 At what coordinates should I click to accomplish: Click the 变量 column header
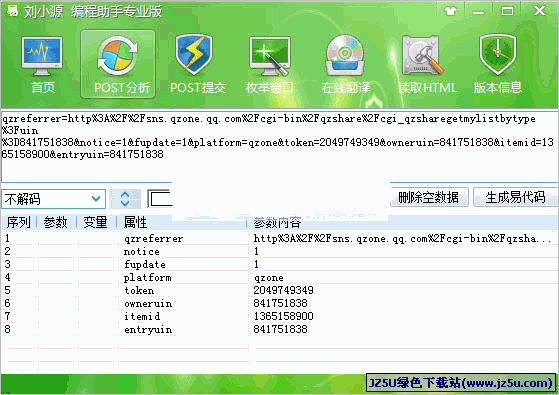pyautogui.click(x=96, y=222)
